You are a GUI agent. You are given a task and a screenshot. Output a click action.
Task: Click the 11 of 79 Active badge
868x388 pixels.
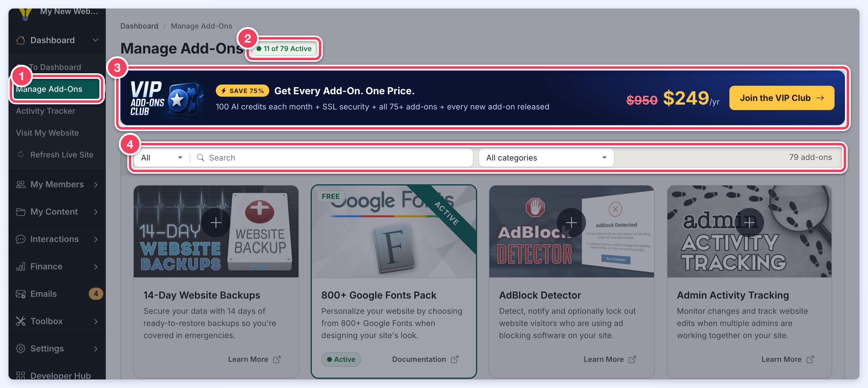tap(284, 49)
